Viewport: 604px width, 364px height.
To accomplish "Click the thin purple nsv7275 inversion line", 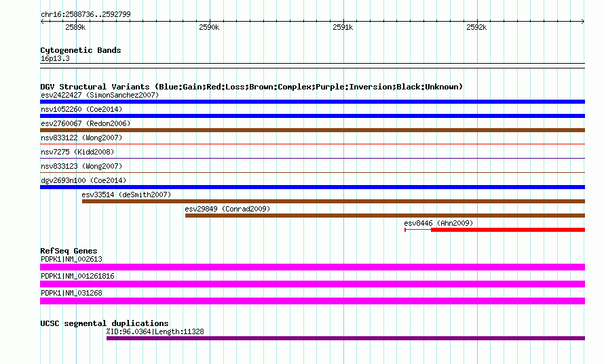I will [x=312, y=158].
